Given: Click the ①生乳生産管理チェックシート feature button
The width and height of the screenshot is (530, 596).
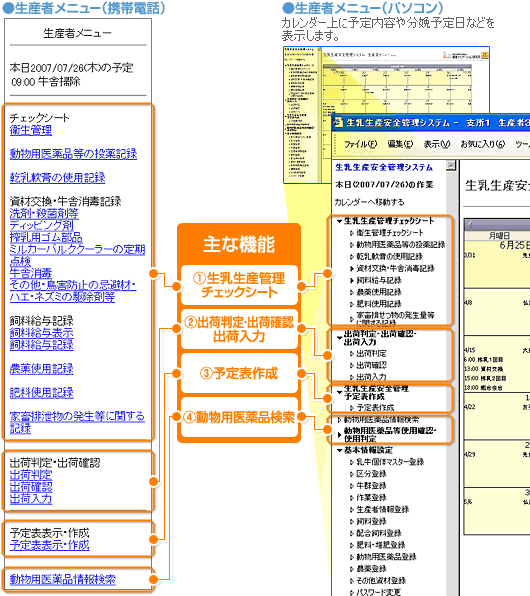Looking at the screenshot, I should click(x=239, y=285).
